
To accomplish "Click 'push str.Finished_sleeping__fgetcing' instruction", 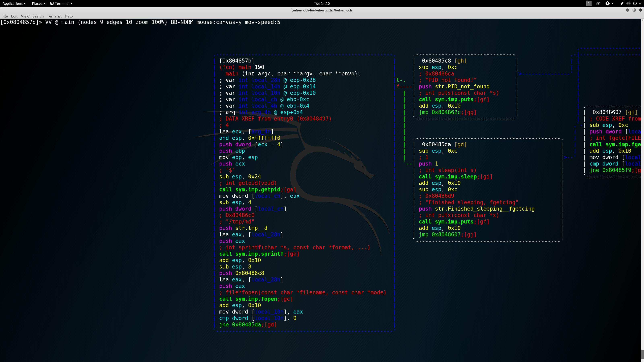I will [477, 209].
